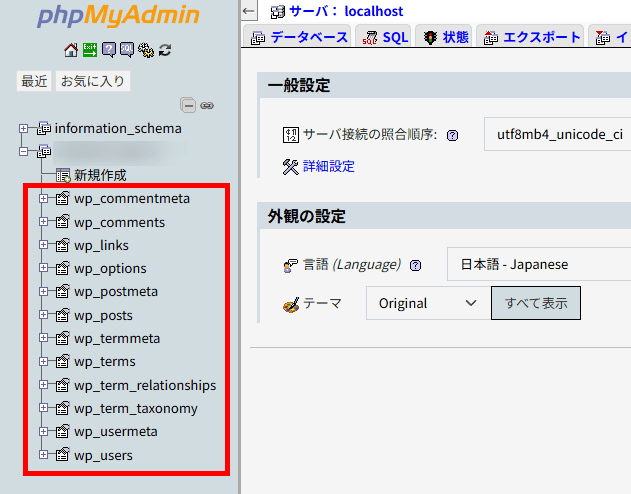Image resolution: width=631 pixels, height=494 pixels.
Task: Open the wp_terms table
Action: 105,362
